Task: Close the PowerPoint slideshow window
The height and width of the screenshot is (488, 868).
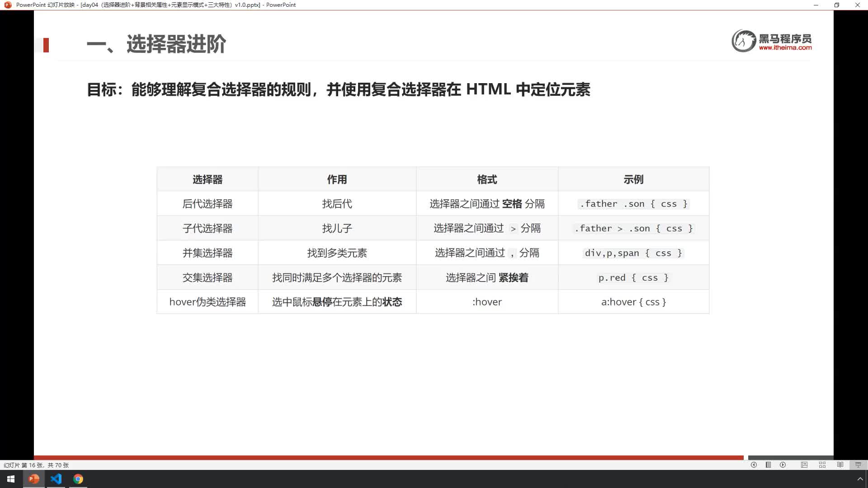Action: 858,5
